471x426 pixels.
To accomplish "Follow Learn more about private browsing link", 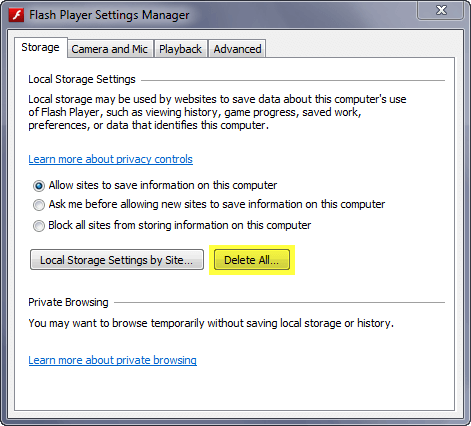I will click(113, 360).
